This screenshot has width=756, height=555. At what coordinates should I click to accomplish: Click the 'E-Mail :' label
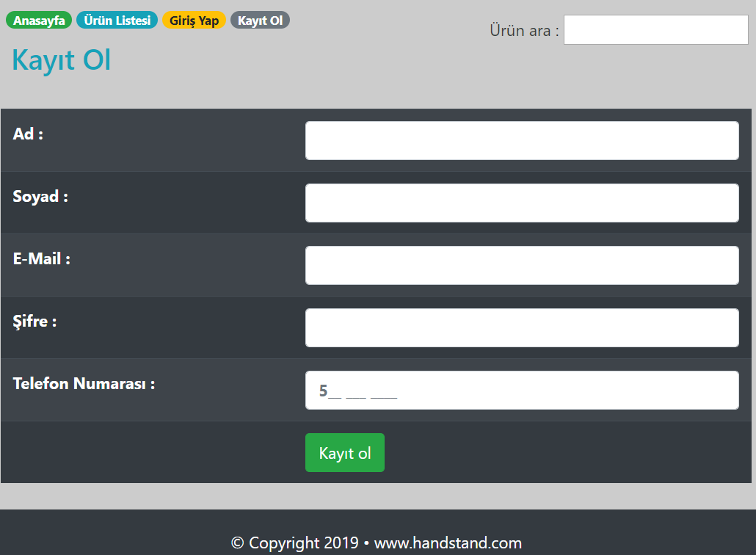pos(41,259)
